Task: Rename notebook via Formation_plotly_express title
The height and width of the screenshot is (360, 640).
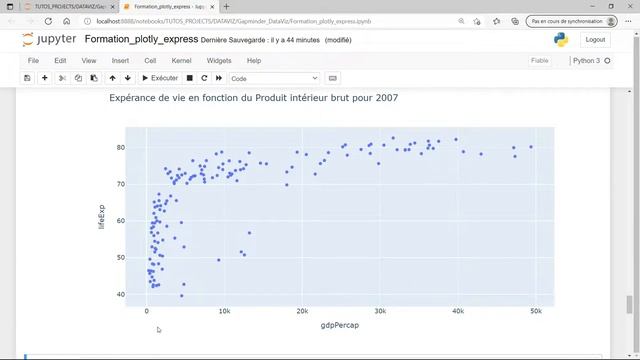Action: point(141,39)
